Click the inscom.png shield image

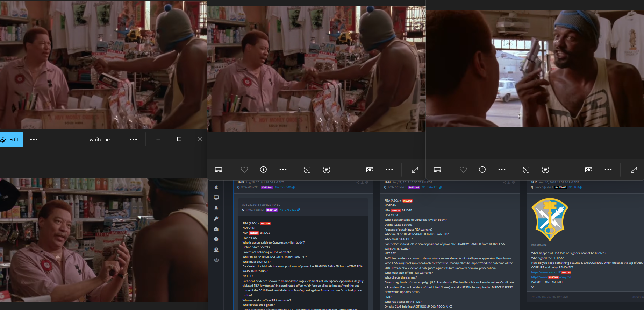tap(550, 220)
